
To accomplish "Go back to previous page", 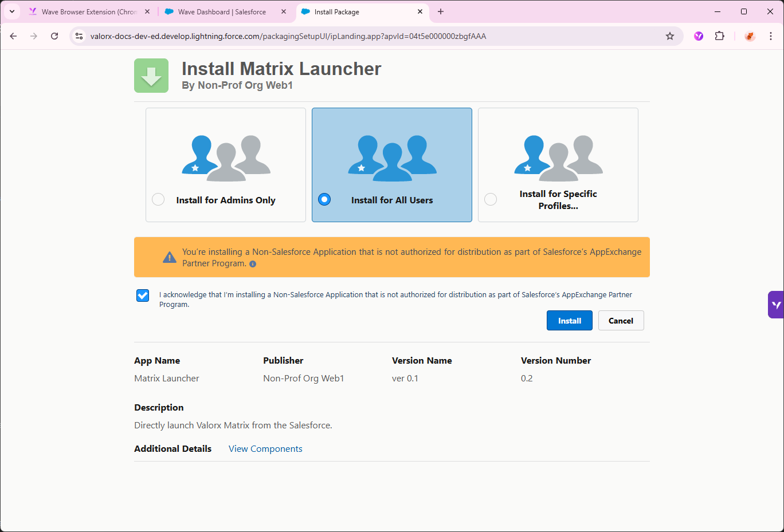I will point(13,36).
